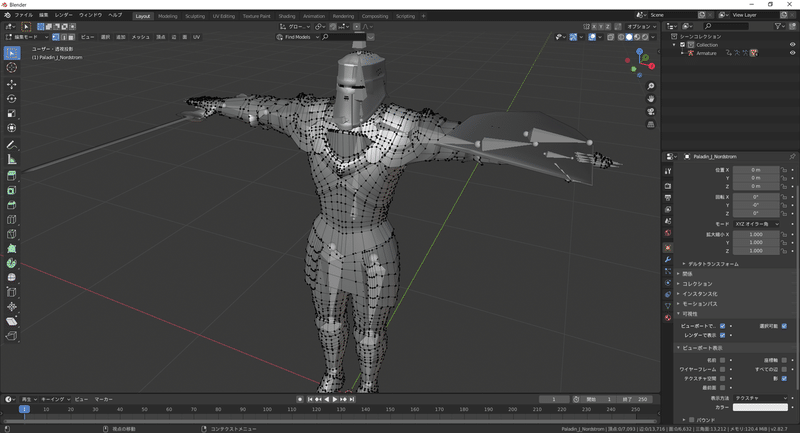The image size is (800, 433).
Task: Select the Shear tool
Action: (12, 321)
